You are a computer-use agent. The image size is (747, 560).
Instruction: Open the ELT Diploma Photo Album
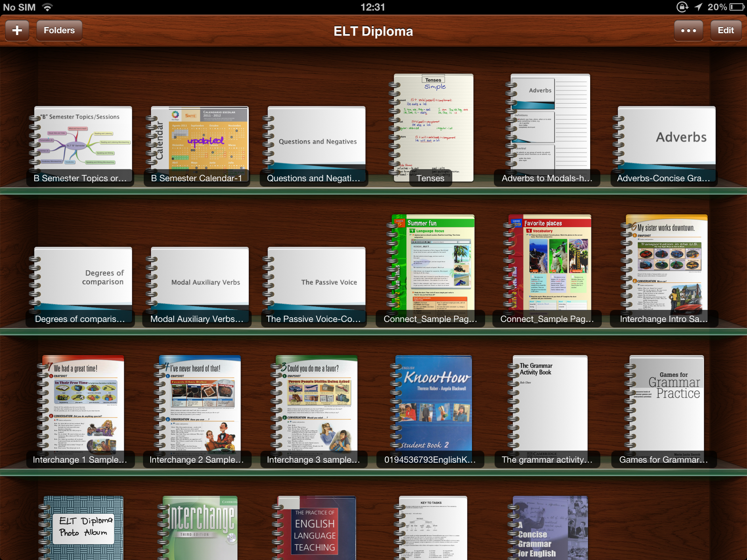(83, 527)
